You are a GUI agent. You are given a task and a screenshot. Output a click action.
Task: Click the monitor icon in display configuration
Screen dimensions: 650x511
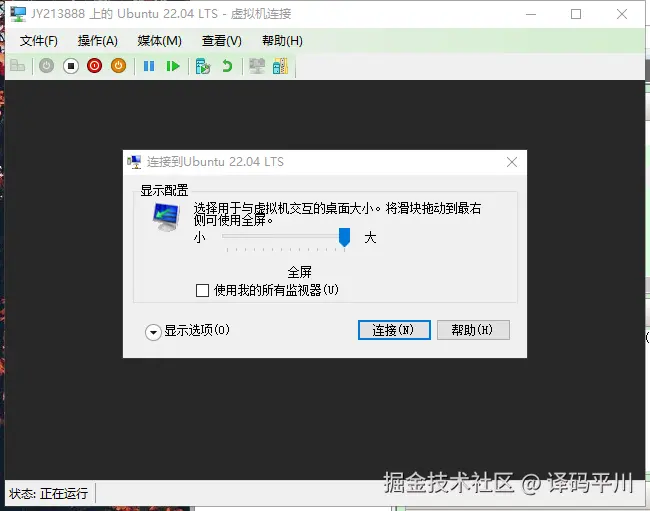[x=166, y=217]
